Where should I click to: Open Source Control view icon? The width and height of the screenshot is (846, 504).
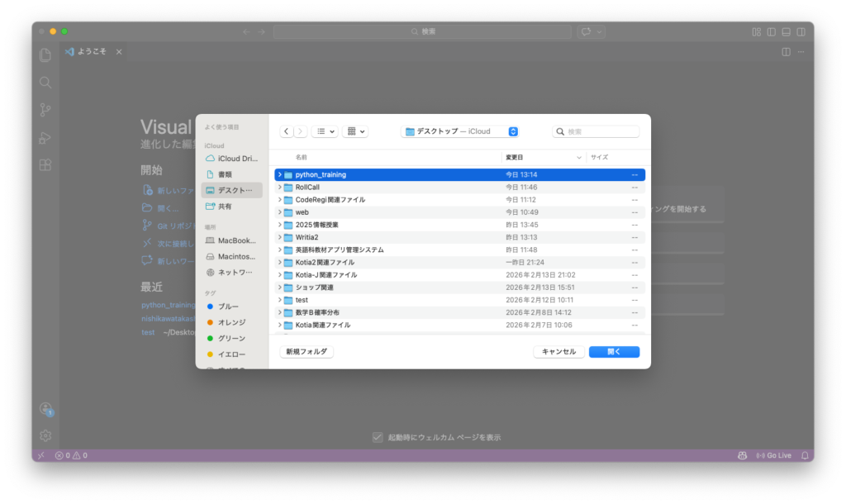45,110
